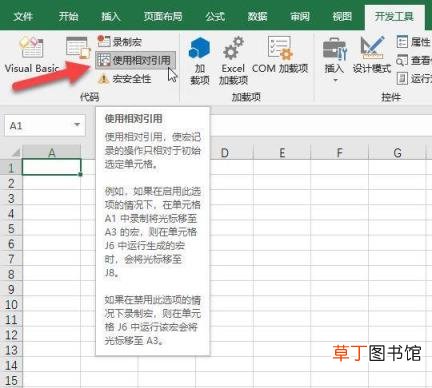Start Record Macro (录制宏)
Viewport: 432px width, 388px height.
pyautogui.click(x=120, y=42)
